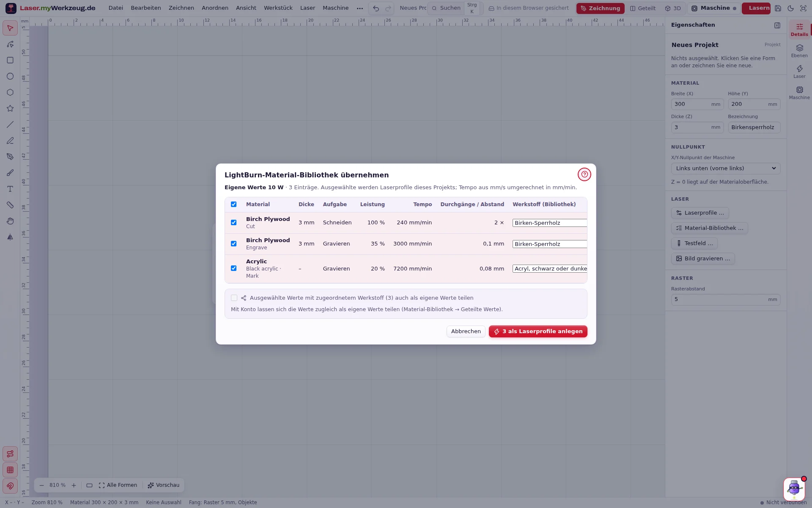This screenshot has width=812, height=508.
Task: Open the Material-Bibliothek button
Action: click(709, 228)
